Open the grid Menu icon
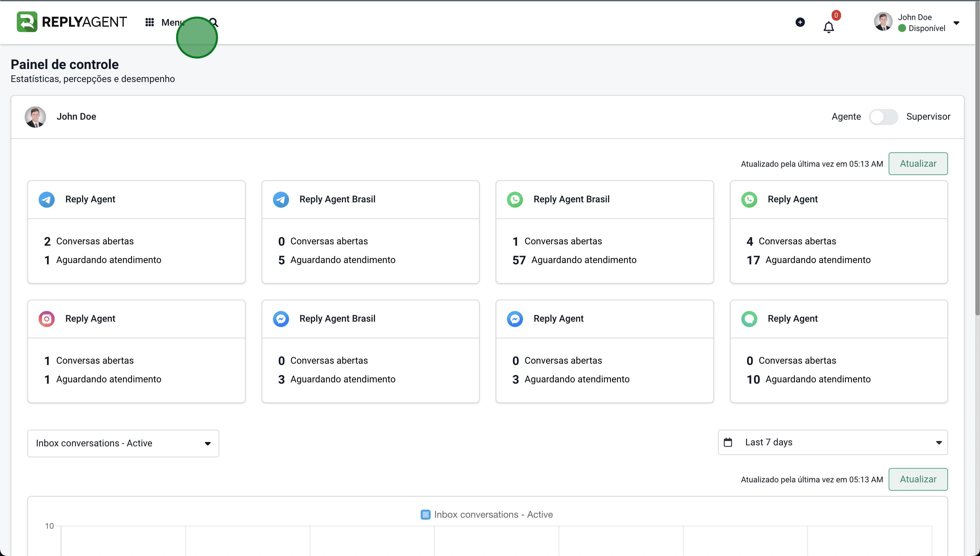The height and width of the screenshot is (556, 980). coord(150,22)
